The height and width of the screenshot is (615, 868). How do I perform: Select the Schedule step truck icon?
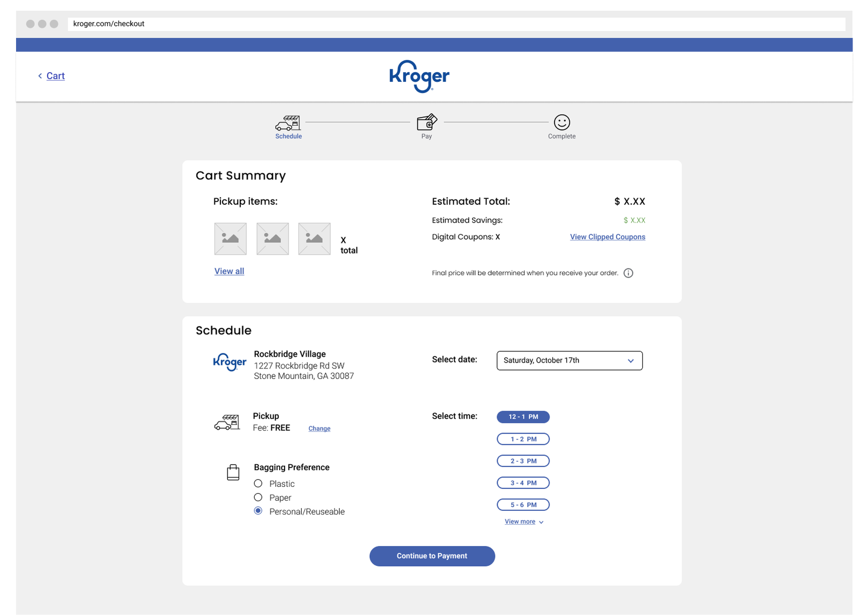(x=288, y=123)
